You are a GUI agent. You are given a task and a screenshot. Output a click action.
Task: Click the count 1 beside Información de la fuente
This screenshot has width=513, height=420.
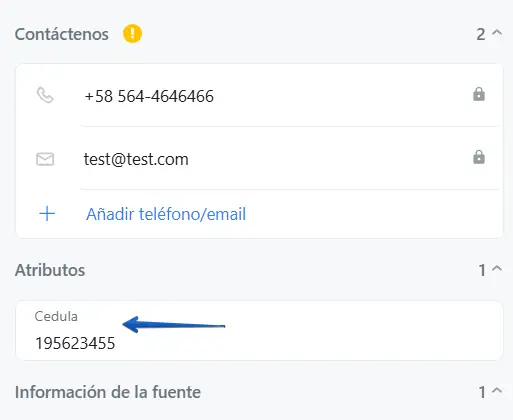pyautogui.click(x=482, y=392)
